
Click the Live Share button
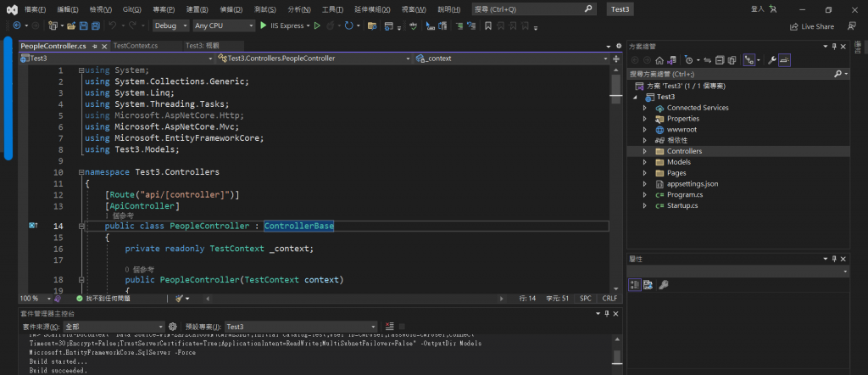coord(811,26)
